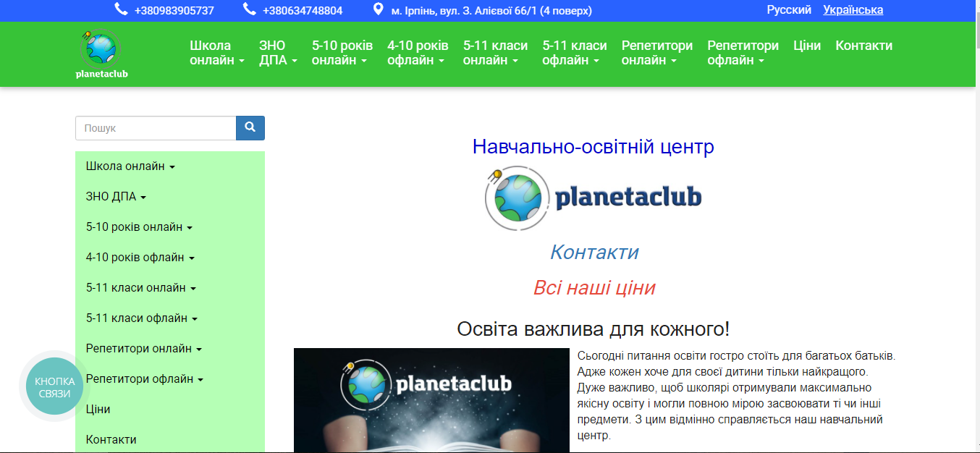Click the phone icon beside +380634748804

pos(250,9)
